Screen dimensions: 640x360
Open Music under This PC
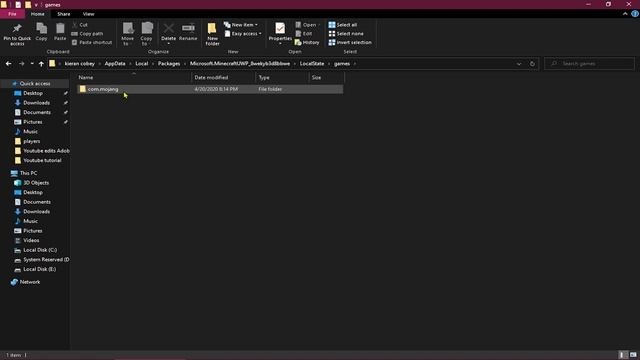(x=30, y=221)
